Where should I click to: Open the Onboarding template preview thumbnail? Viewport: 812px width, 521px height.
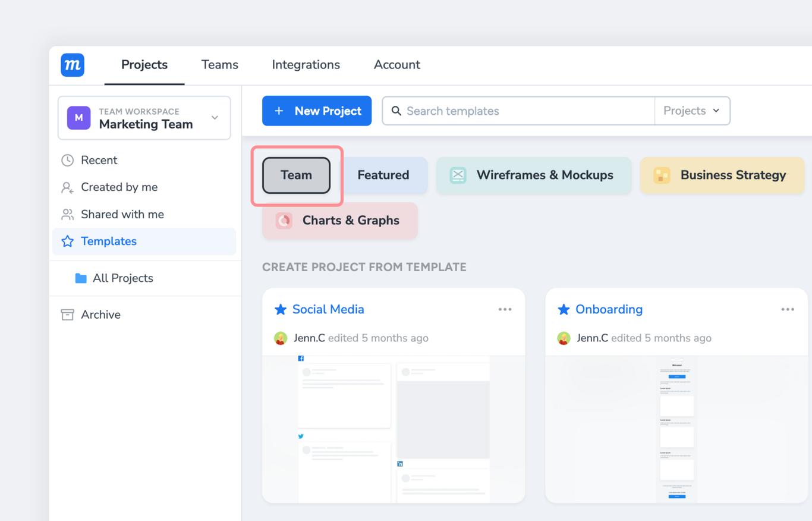point(676,429)
